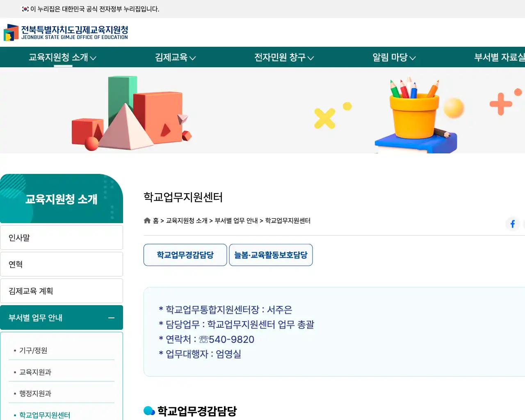Open 연혁 in the sidebar
525x420 pixels.
(62, 264)
